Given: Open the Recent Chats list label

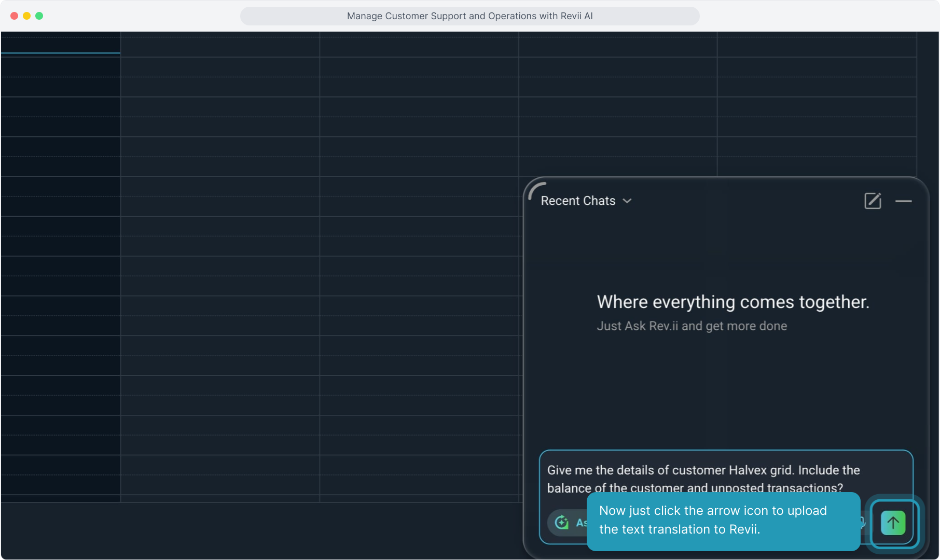Looking at the screenshot, I should click(x=578, y=201).
